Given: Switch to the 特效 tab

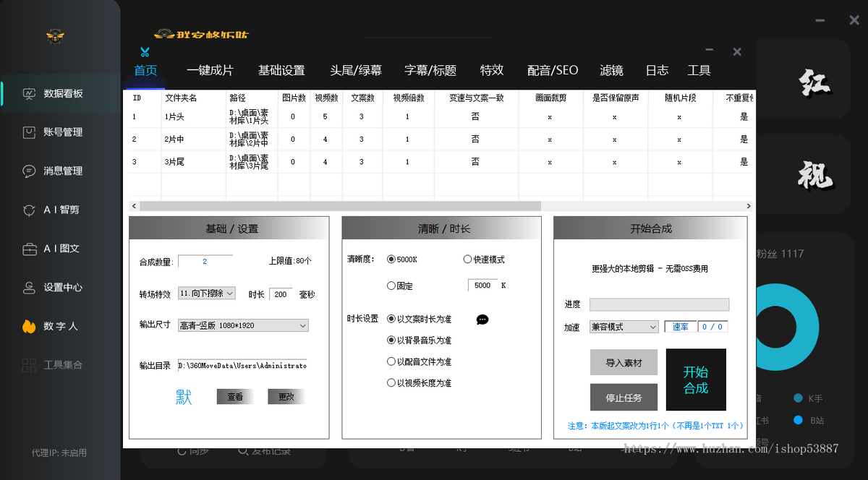Looking at the screenshot, I should point(492,70).
